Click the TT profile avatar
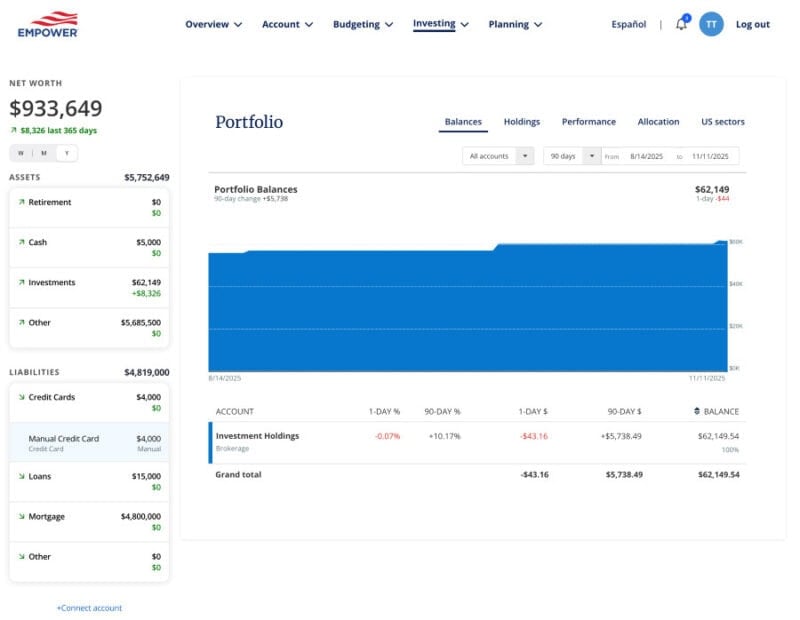This screenshot has width=800, height=620. 711,24
